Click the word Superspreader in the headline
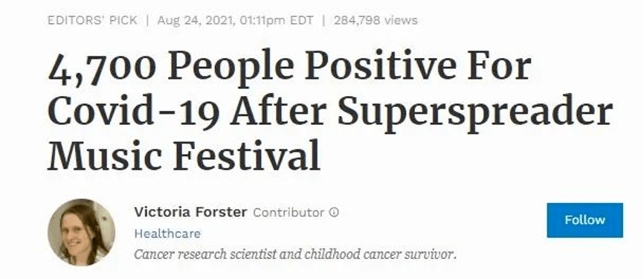 click(475, 112)
